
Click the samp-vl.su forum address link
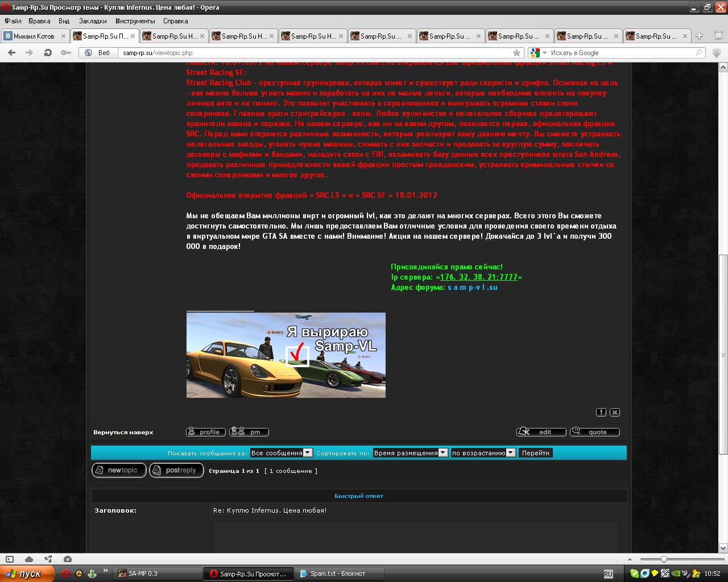coord(473,287)
